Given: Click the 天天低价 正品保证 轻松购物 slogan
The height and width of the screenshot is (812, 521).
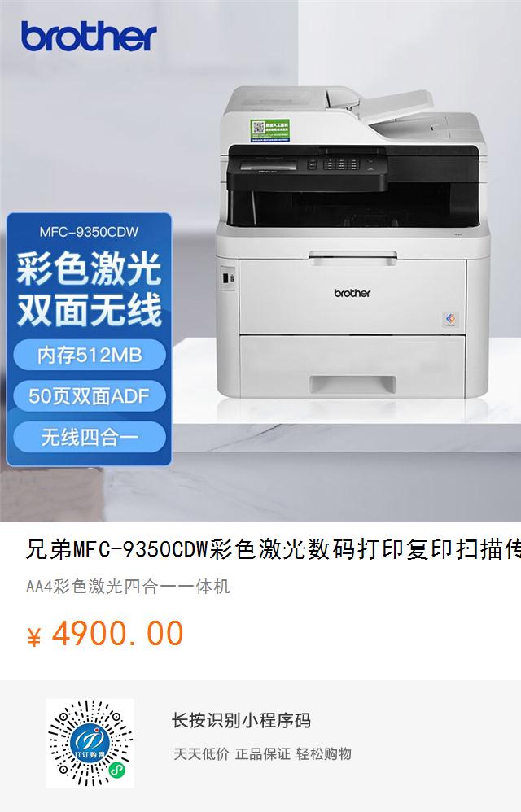Looking at the screenshot, I should click(x=263, y=754).
